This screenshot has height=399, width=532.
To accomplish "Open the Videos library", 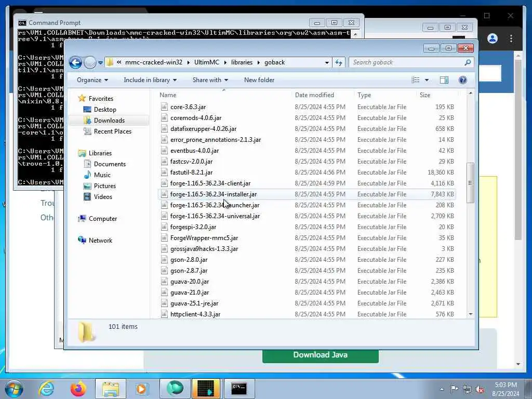I will coord(103,197).
